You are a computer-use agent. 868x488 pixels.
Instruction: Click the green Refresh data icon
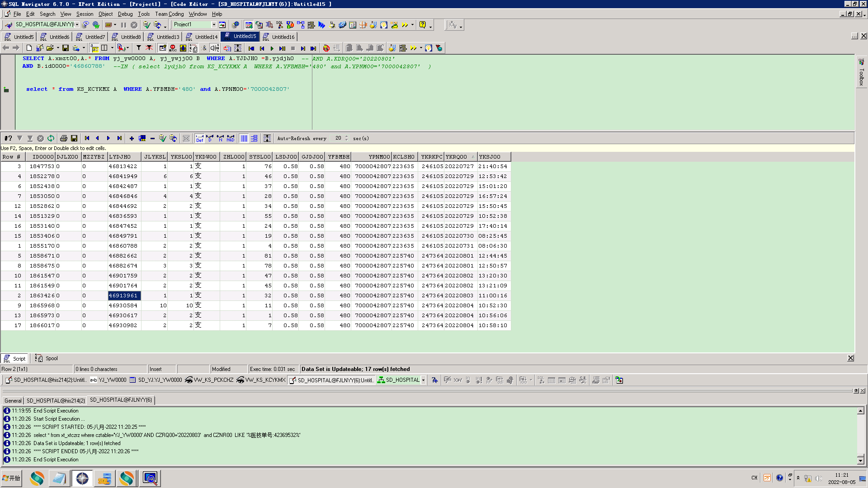[51, 138]
